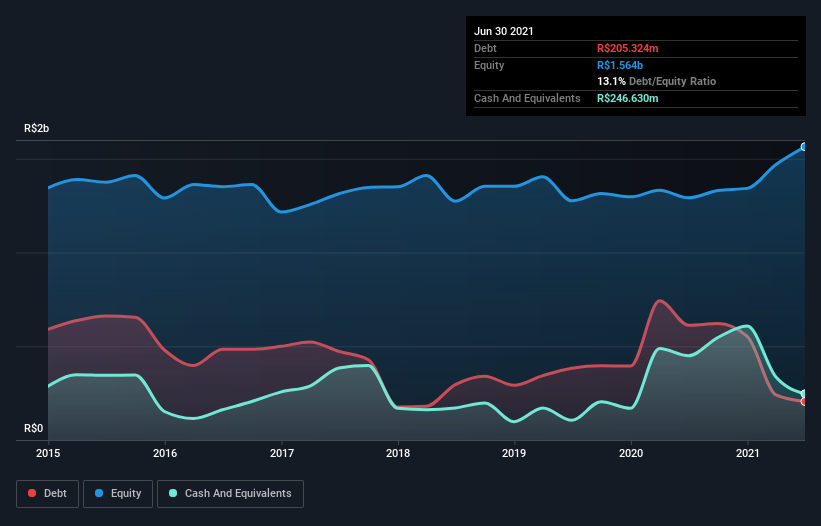Viewport: 821px width, 526px height.
Task: Toggle the Debt series legend button
Action: pyautogui.click(x=47, y=494)
